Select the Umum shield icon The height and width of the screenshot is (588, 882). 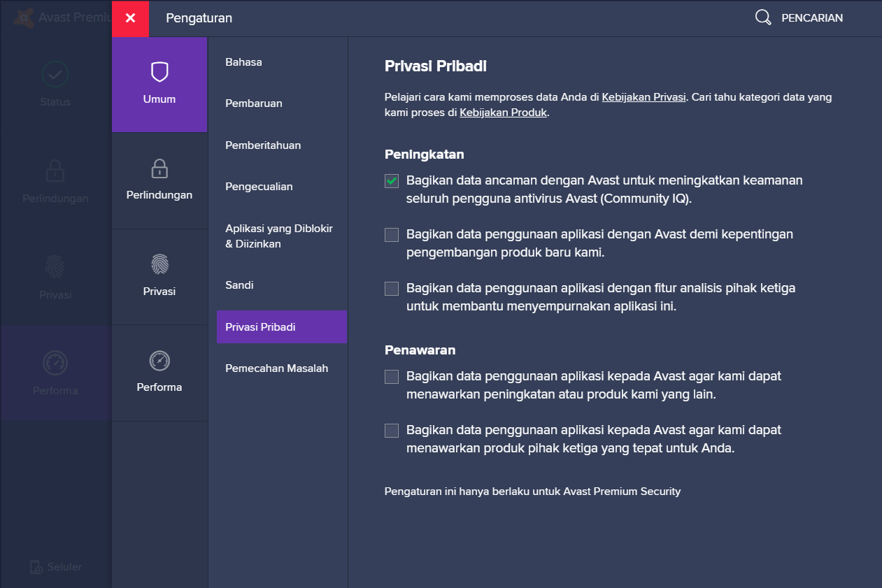pyautogui.click(x=159, y=73)
